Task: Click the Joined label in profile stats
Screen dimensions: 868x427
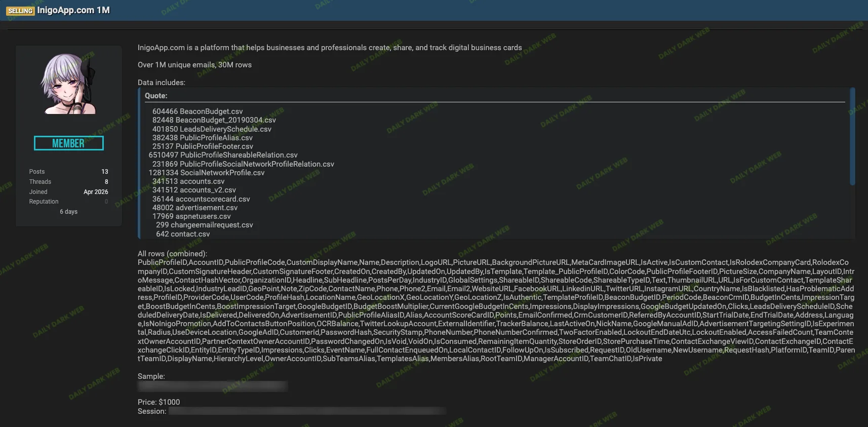Action: pyautogui.click(x=38, y=192)
